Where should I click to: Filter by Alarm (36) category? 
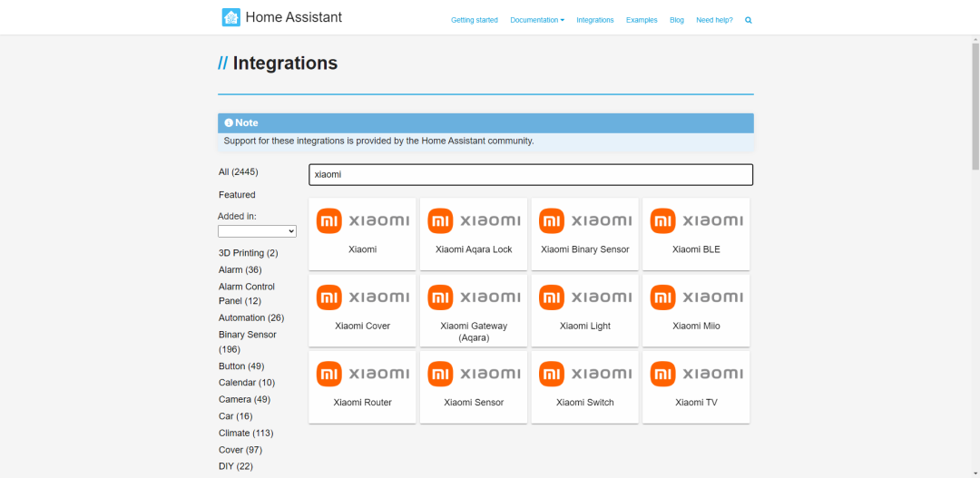tap(240, 270)
